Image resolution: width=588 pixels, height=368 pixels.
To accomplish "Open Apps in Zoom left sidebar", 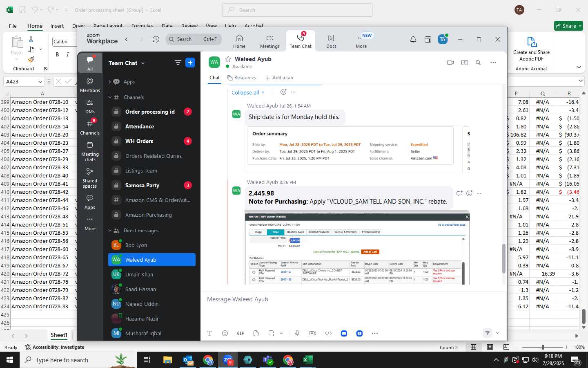I will coord(90,202).
